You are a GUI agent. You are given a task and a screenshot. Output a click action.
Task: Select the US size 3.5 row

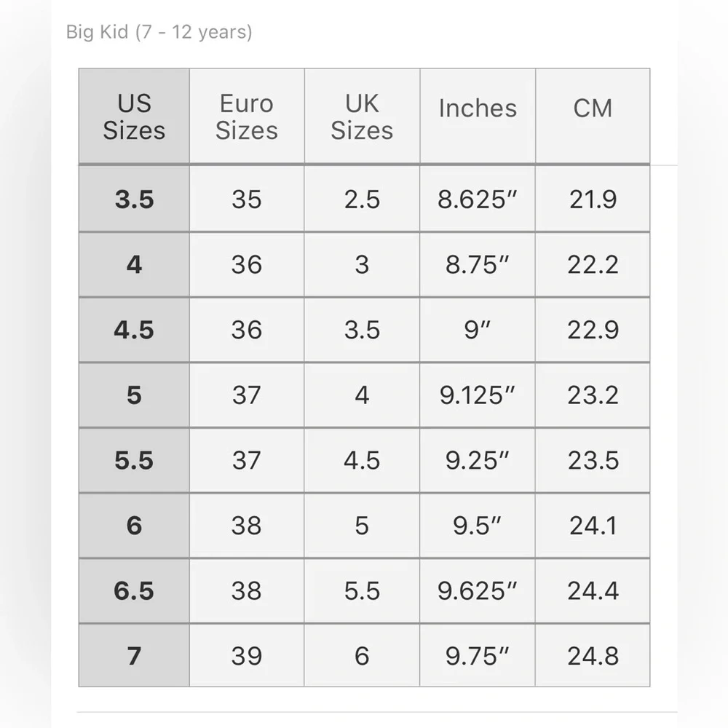tap(365, 199)
